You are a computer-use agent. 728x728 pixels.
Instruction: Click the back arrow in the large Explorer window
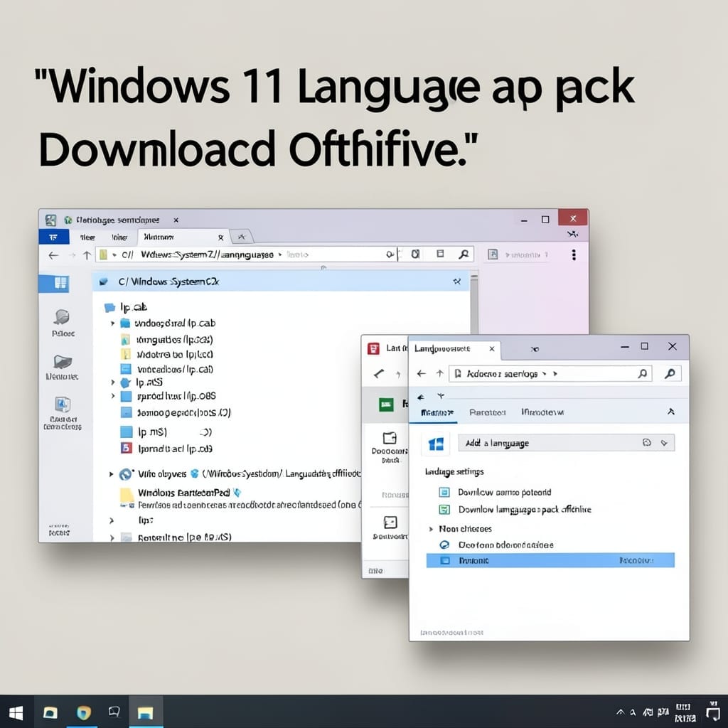pyautogui.click(x=53, y=255)
